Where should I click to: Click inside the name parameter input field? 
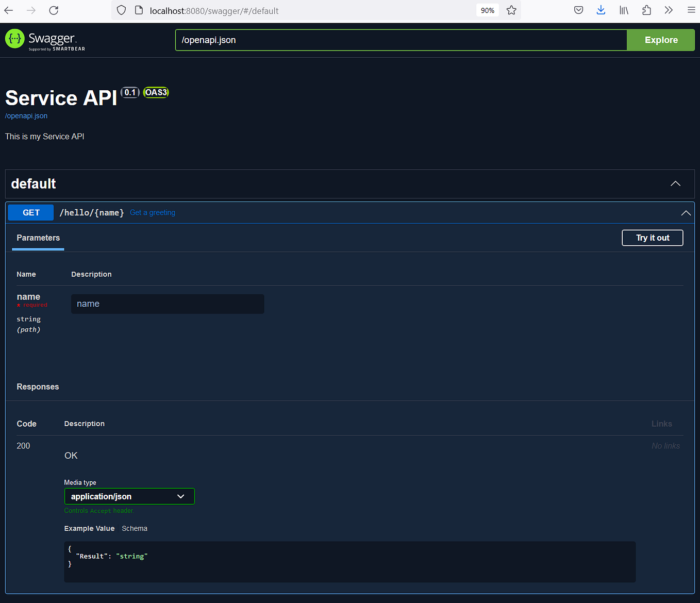[x=167, y=304]
